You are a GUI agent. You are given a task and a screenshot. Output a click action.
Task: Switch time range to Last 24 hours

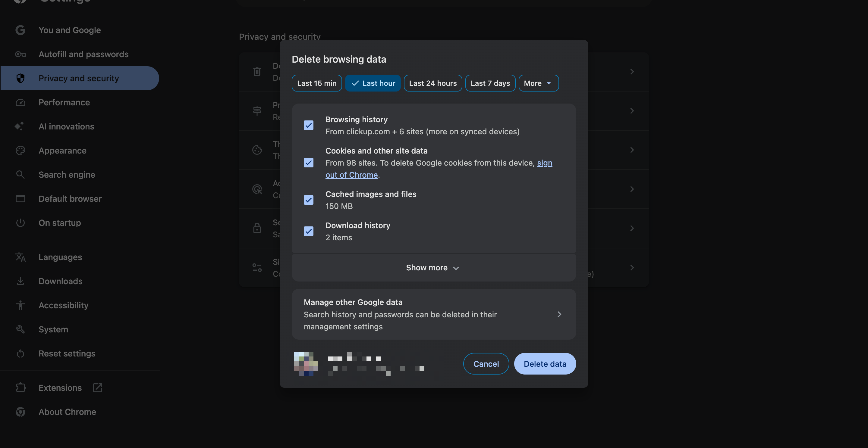[433, 83]
